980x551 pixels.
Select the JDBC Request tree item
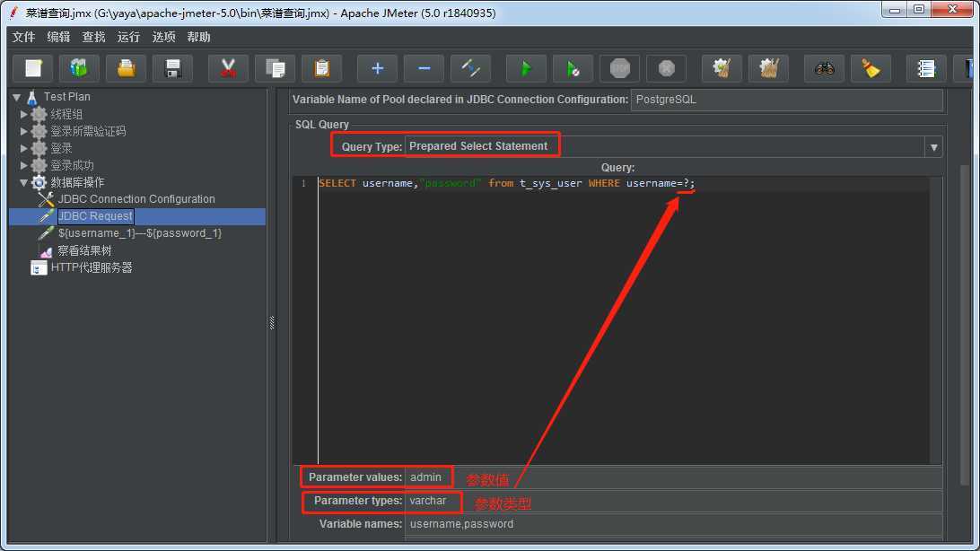tap(95, 216)
